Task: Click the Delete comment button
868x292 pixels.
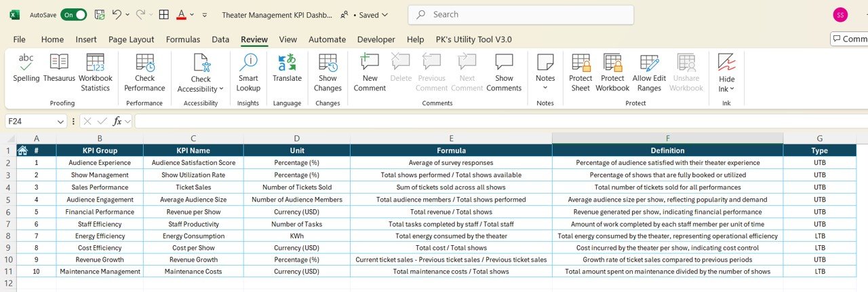Action: pyautogui.click(x=401, y=69)
